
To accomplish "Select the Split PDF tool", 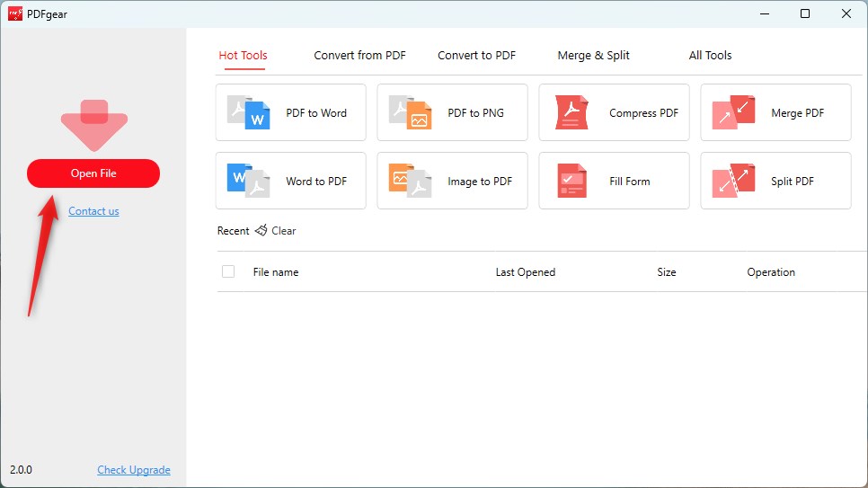I will [775, 181].
